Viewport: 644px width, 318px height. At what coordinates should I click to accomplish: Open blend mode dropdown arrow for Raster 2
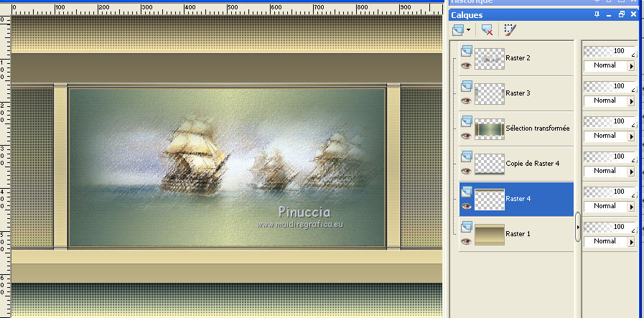[x=632, y=67]
